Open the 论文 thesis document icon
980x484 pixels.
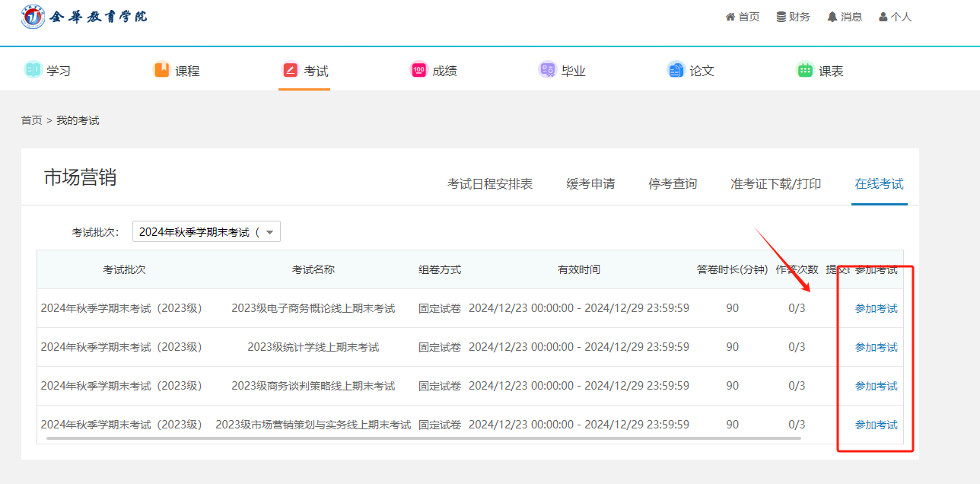point(676,70)
